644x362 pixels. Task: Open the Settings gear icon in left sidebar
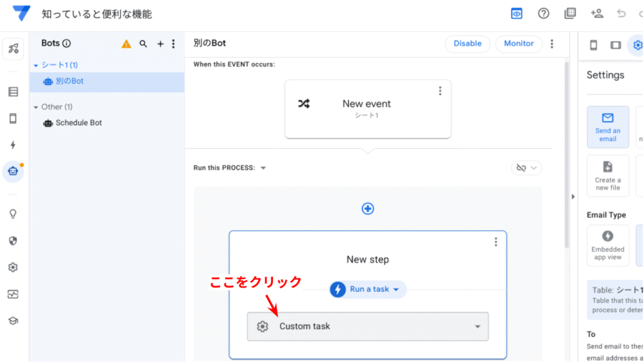13,267
